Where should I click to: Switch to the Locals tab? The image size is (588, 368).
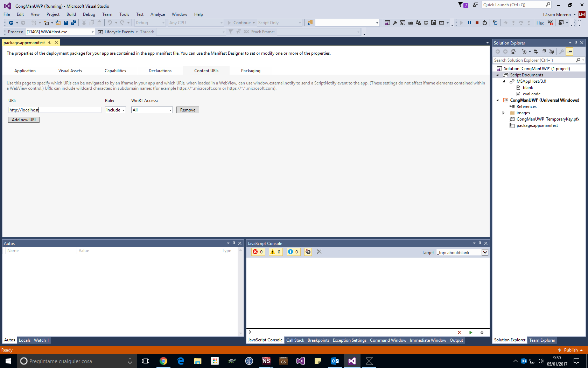coord(24,340)
